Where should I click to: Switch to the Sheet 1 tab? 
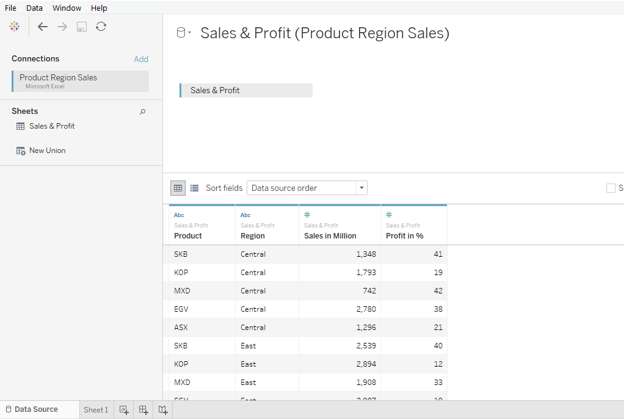(96, 410)
